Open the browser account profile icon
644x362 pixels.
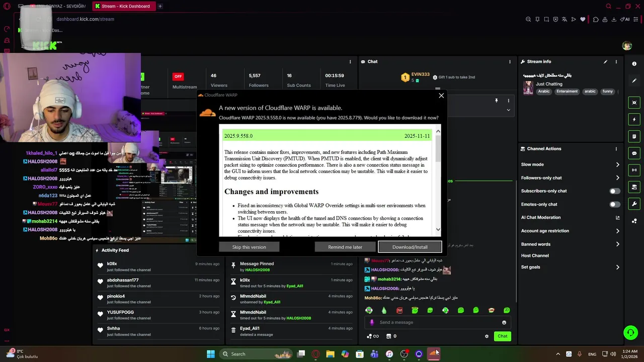click(x=605, y=19)
